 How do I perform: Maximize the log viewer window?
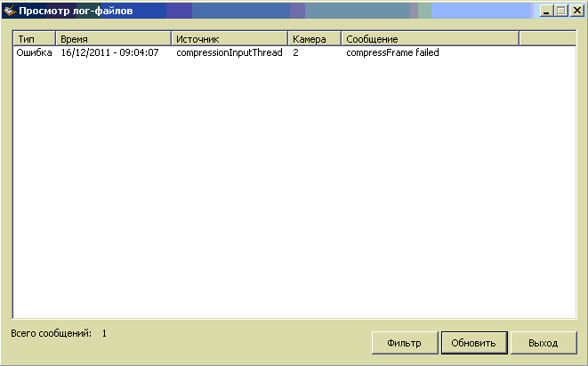click(560, 11)
